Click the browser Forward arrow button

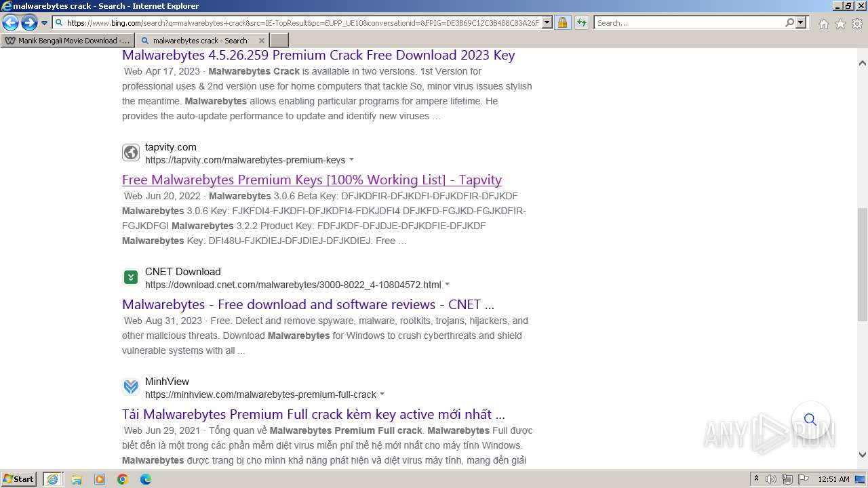(x=29, y=22)
